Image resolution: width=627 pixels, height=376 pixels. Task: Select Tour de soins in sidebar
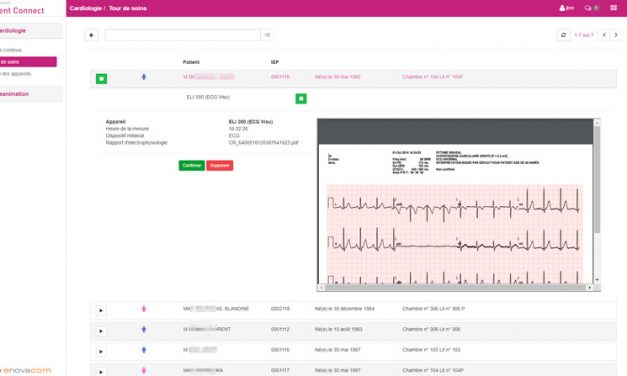click(28, 62)
